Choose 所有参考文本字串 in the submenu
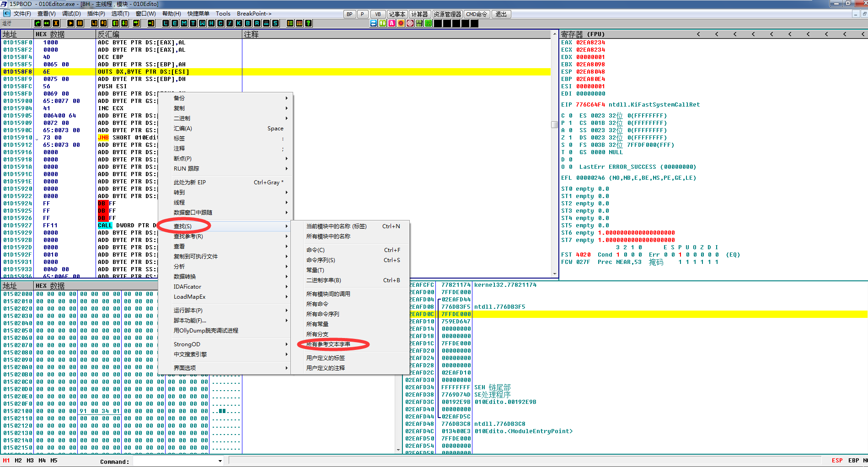The width and height of the screenshot is (868, 467). (350, 344)
